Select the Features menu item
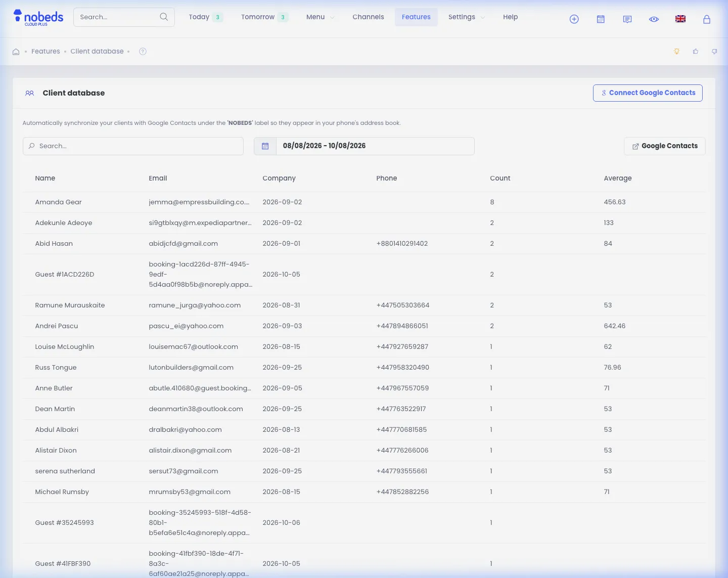Screen dimensions: 728x578 [416, 17]
